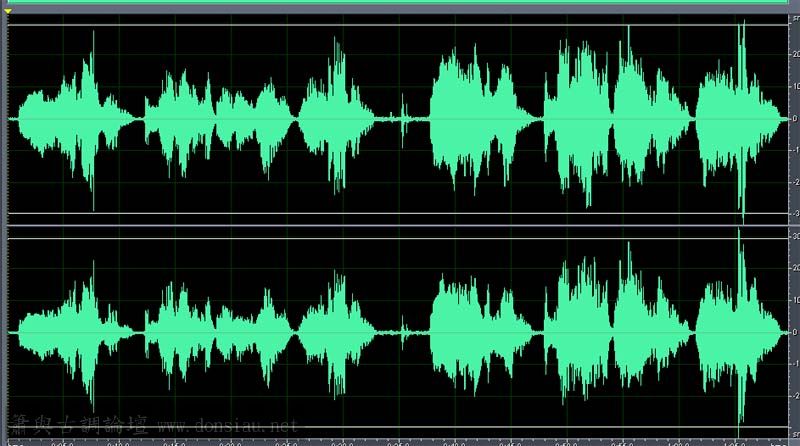Click the small blip in lower channel's quiet gap
Viewport: 800px width, 446px height.
[404, 331]
